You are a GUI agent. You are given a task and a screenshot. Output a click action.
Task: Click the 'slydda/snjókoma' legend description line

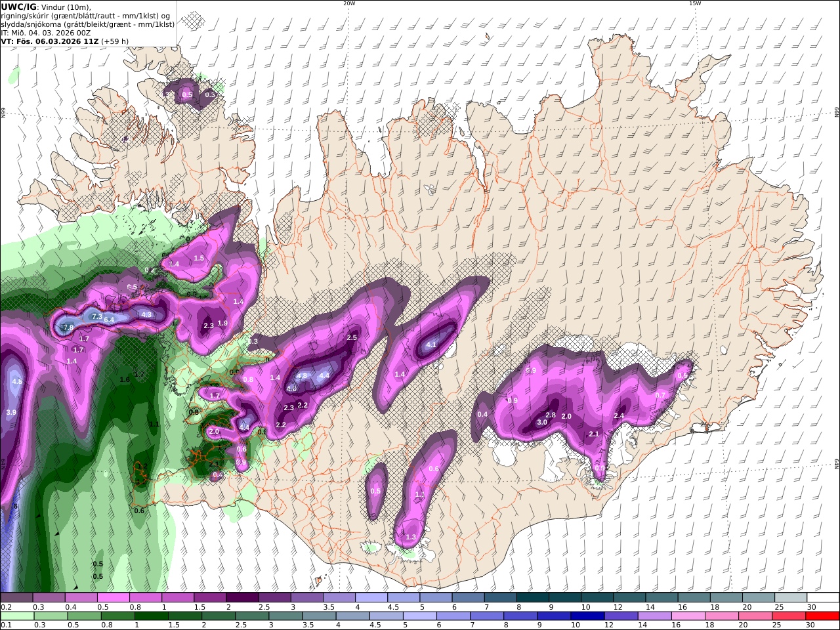coord(87,24)
